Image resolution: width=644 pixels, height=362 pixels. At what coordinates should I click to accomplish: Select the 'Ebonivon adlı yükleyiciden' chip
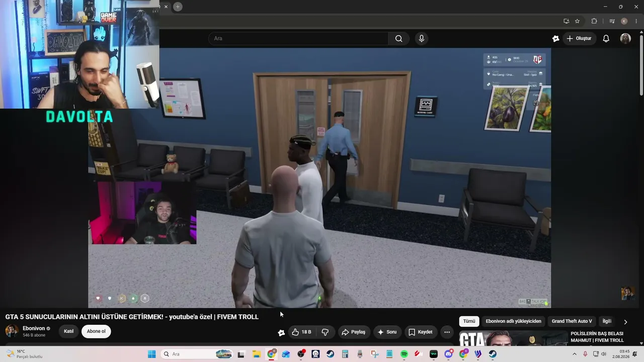click(513, 321)
